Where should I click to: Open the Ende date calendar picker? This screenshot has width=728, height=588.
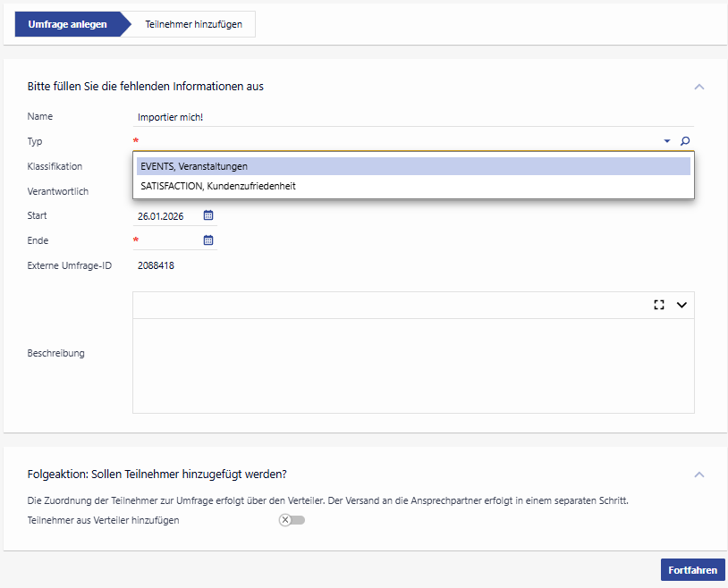(208, 240)
